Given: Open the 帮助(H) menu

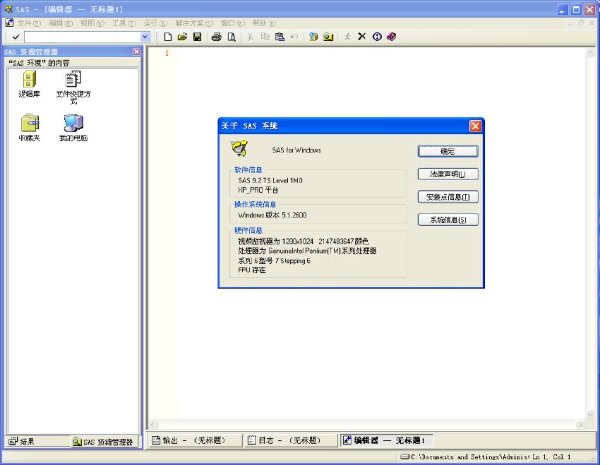Looking at the screenshot, I should click(x=264, y=23).
